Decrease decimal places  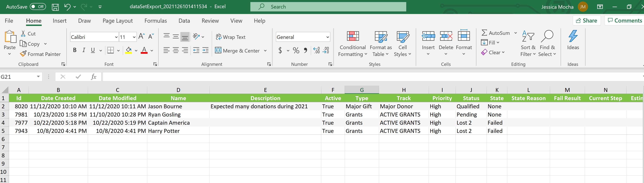coord(326,50)
